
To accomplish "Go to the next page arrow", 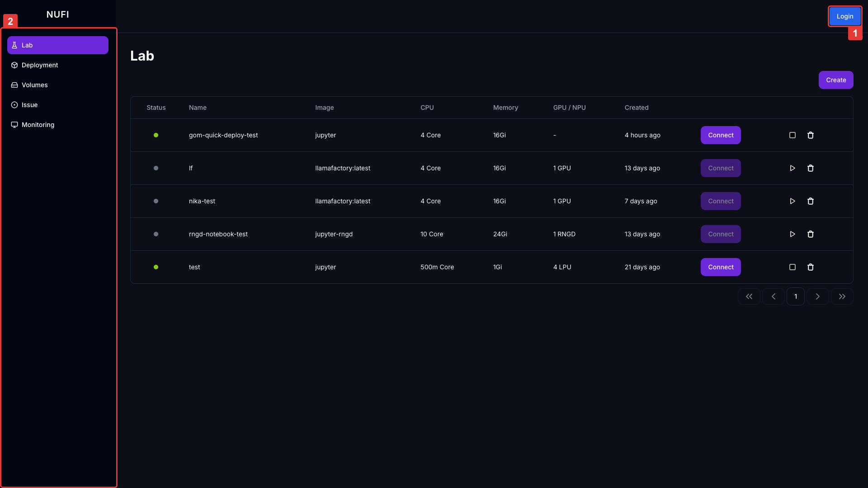I will tap(817, 296).
